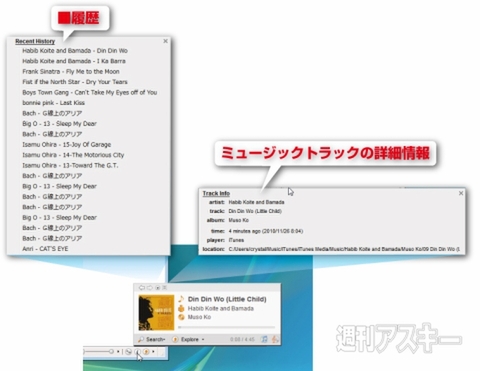This screenshot has height=371, width=480.
Task: Click the back arrow in the player popup
Action: 141,288
